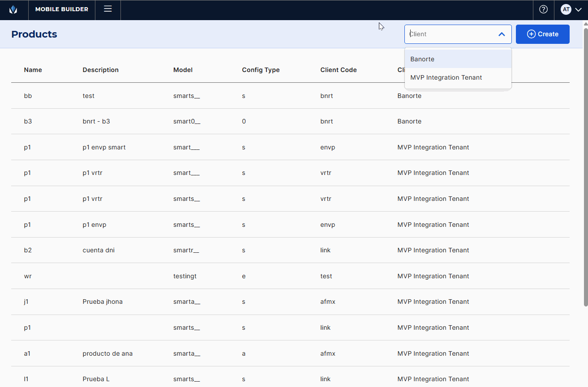
Task: Click the Model column header
Action: coord(183,70)
